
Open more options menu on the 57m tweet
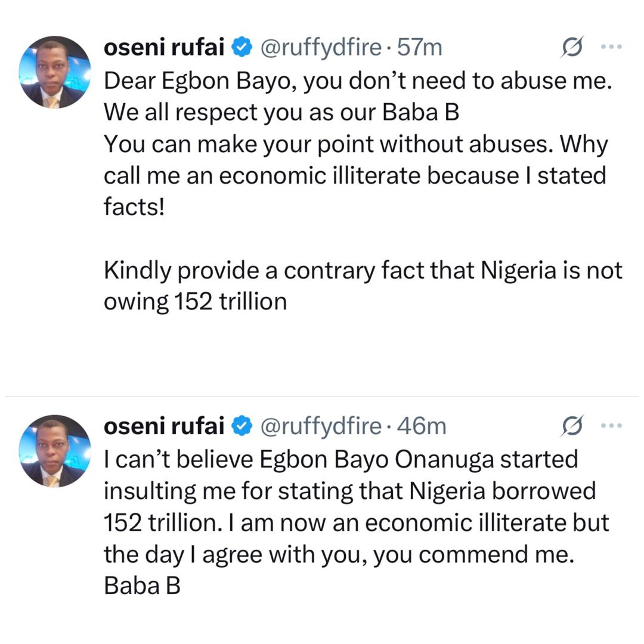(611, 48)
